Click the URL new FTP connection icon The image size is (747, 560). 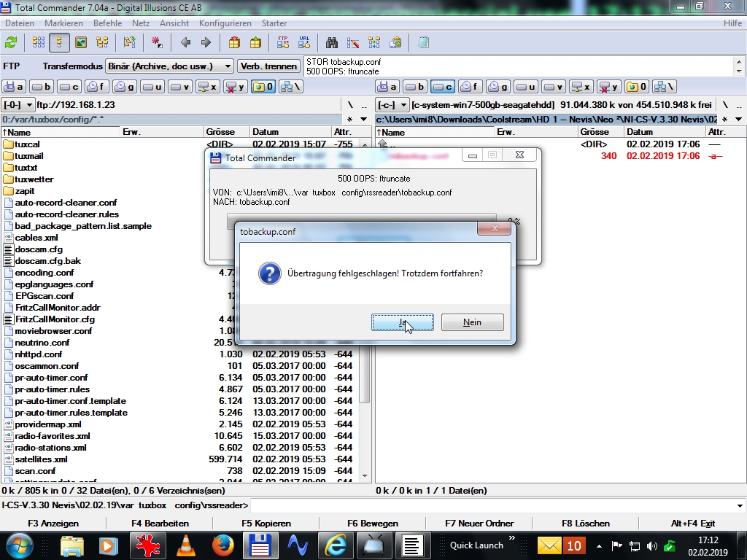(303, 42)
